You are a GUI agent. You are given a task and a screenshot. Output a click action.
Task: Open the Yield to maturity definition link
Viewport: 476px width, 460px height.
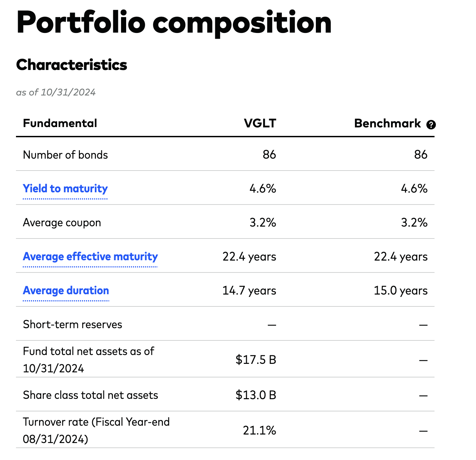pos(65,189)
